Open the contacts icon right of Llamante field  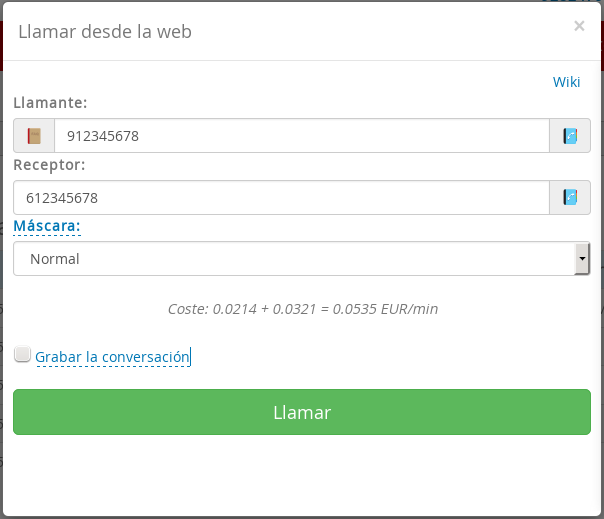570,136
